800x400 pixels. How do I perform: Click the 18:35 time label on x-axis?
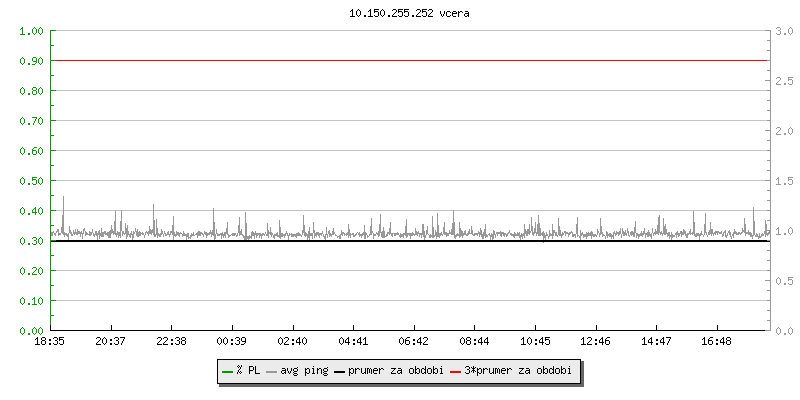[50, 341]
